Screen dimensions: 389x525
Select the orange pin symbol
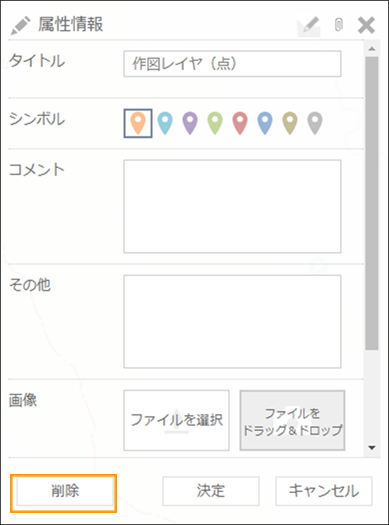click(138, 123)
